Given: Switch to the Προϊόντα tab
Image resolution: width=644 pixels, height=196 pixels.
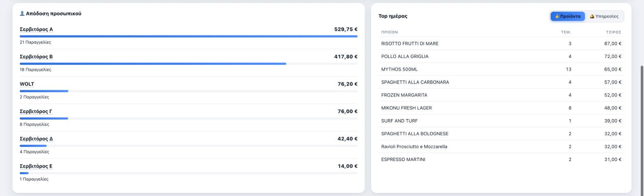Looking at the screenshot, I should pyautogui.click(x=568, y=16).
